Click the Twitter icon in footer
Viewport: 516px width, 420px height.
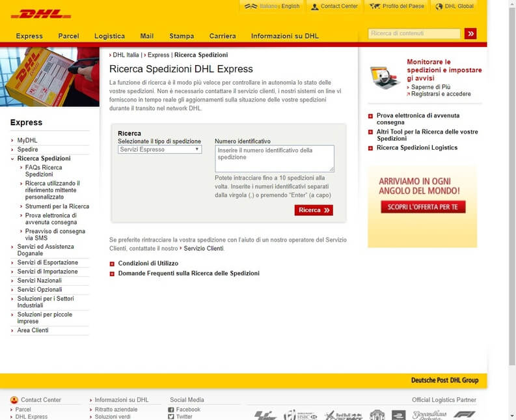170,417
